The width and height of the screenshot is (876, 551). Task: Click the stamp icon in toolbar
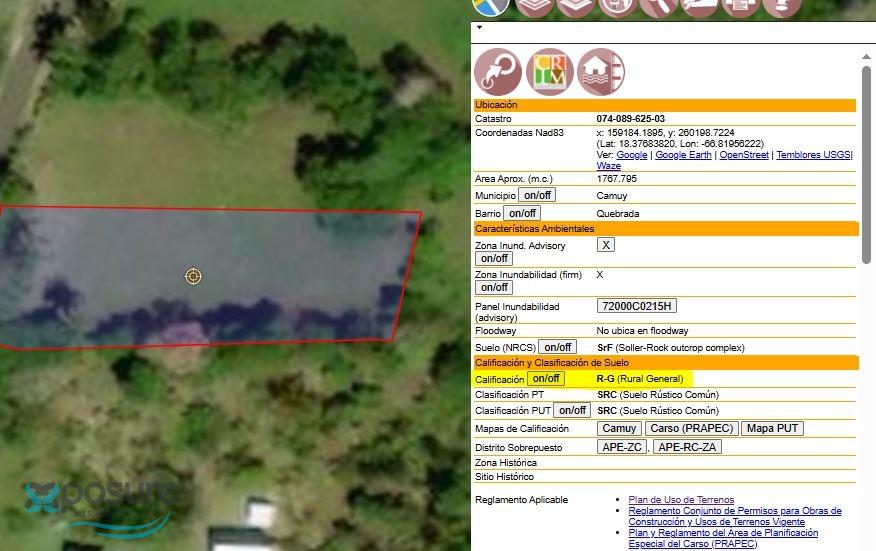tap(781, 6)
